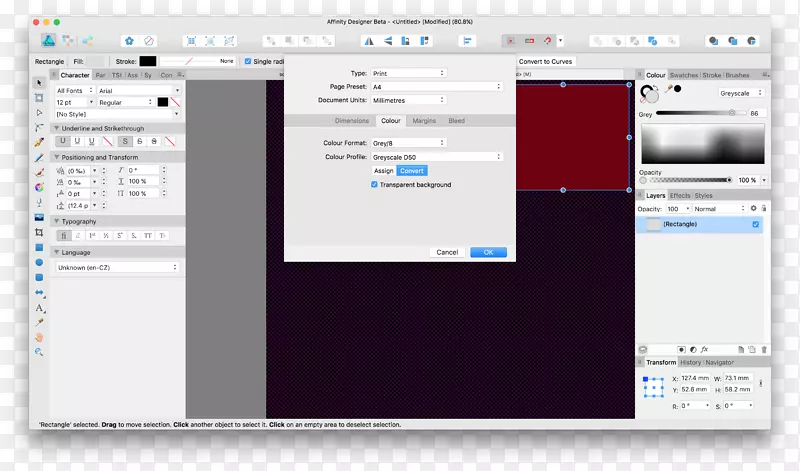Toggle the Single radius checkbox
The width and height of the screenshot is (800, 471).
pos(248,61)
